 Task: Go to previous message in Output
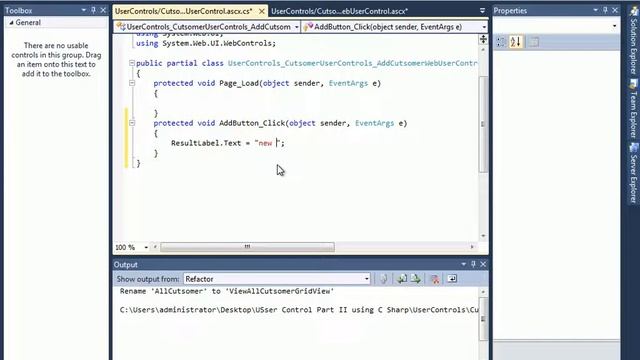pyautogui.click(x=402, y=279)
